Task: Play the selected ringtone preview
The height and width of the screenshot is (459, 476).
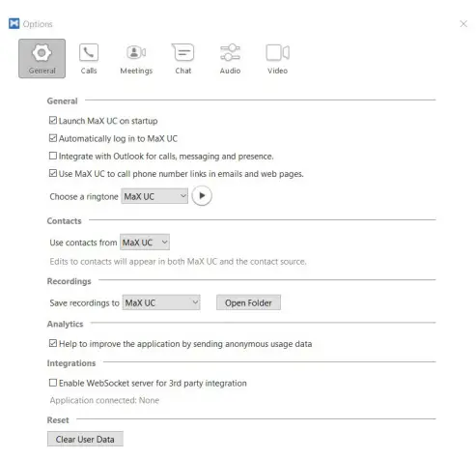Action: tap(202, 196)
